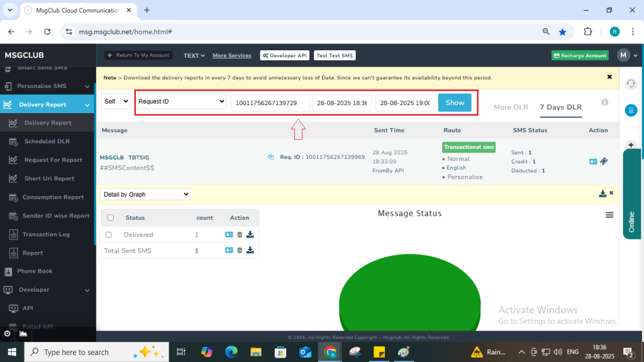Open Microsoft Edge from the taskbar
The width and height of the screenshot is (644, 362).
[x=231, y=352]
